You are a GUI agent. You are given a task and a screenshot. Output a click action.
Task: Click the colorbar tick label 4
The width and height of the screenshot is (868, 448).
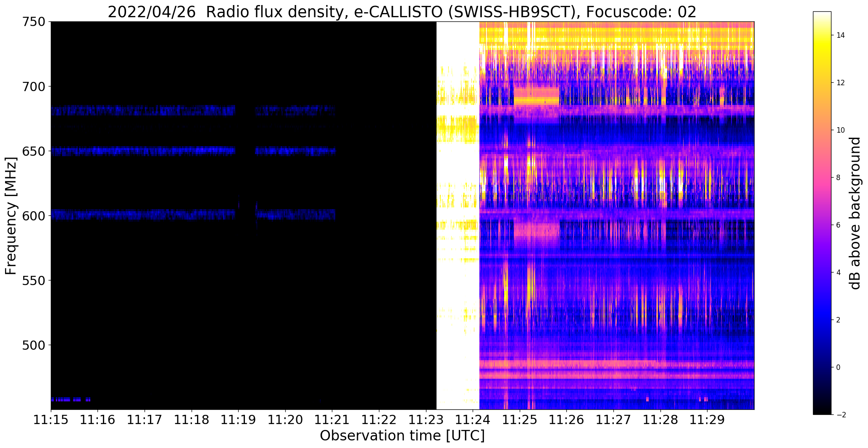click(x=839, y=272)
